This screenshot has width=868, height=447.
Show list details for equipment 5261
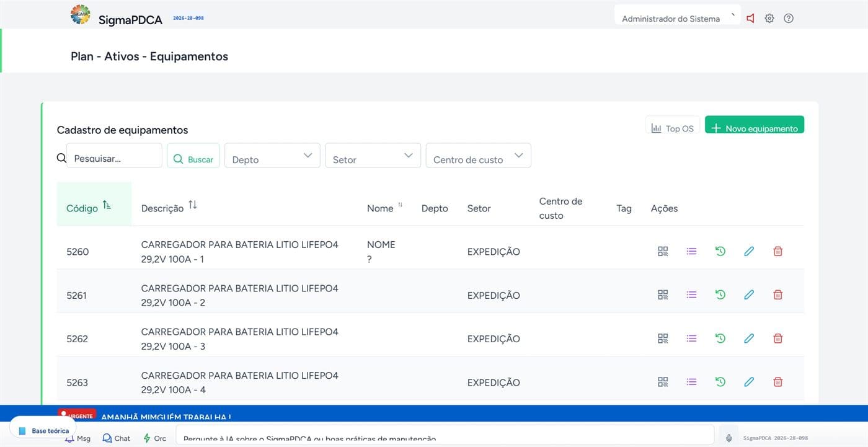(691, 294)
